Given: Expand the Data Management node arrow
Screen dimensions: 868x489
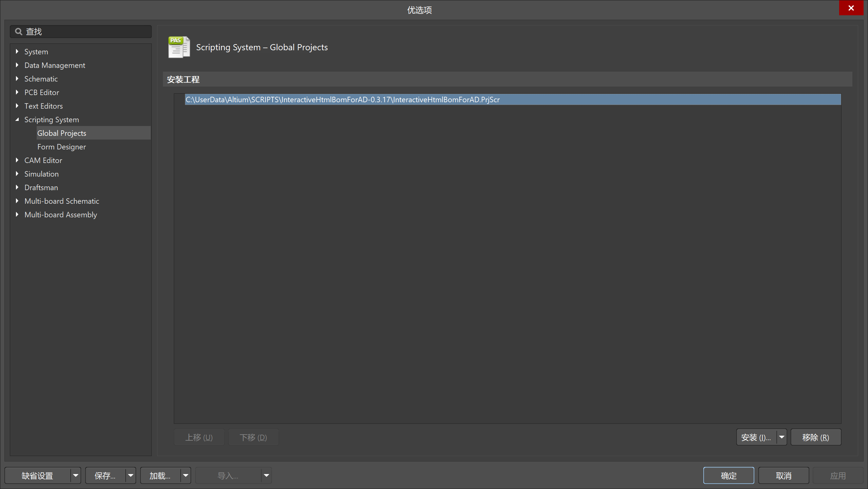Looking at the screenshot, I should (x=17, y=65).
